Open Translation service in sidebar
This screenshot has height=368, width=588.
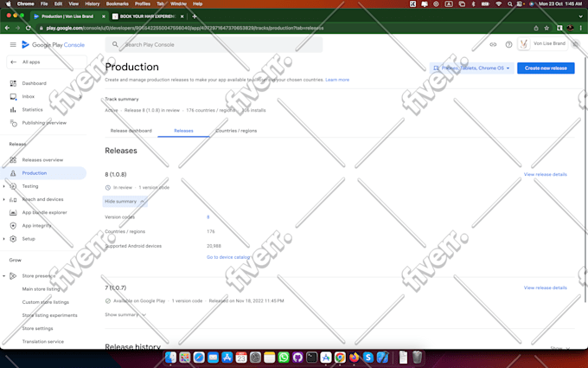pyautogui.click(x=42, y=342)
